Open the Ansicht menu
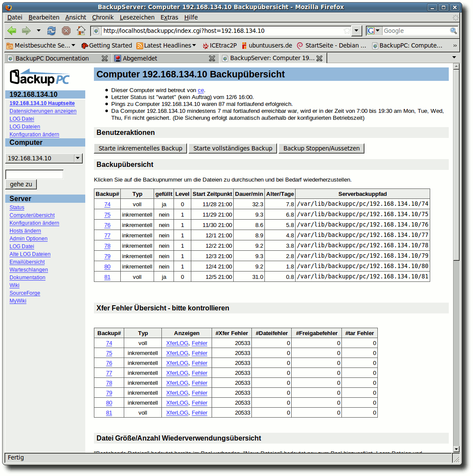Viewport: 473px width, 476px height. [76, 17]
